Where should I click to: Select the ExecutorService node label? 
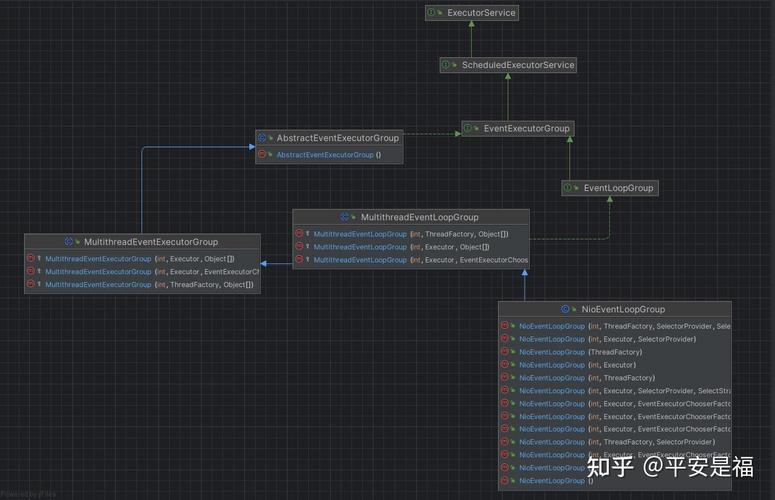tap(481, 13)
